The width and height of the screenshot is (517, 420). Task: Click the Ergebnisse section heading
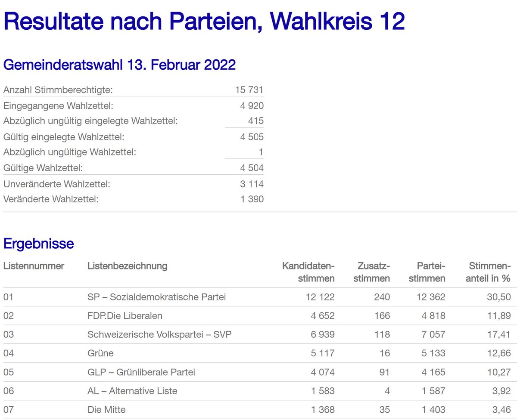(x=39, y=244)
